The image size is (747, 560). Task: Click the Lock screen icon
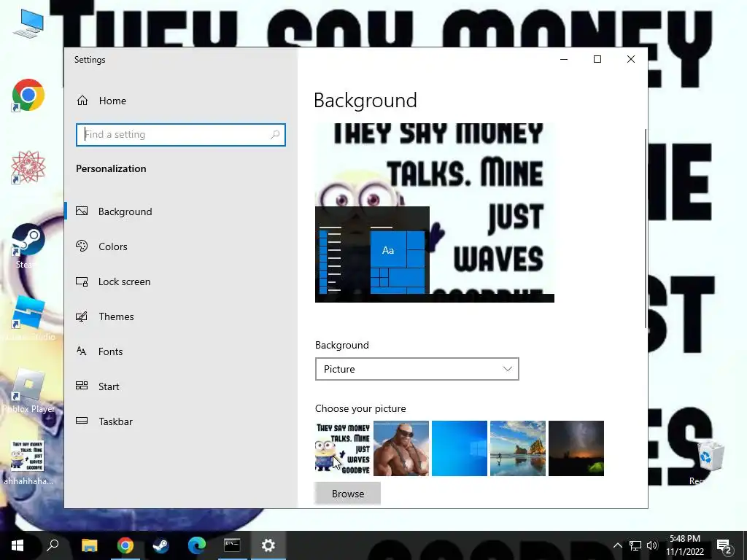point(82,281)
